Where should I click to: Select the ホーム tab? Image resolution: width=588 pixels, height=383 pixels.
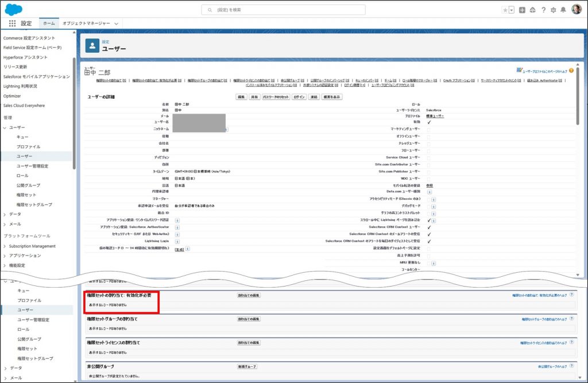tap(49, 24)
